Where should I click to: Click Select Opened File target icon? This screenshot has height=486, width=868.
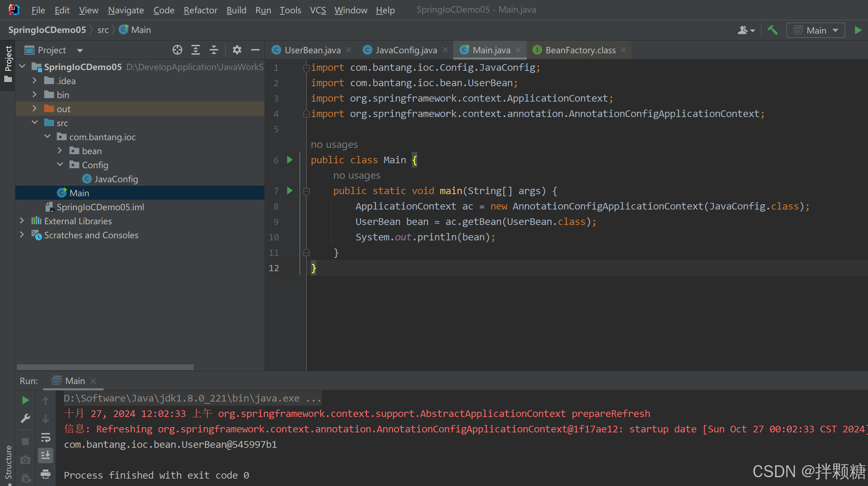click(177, 50)
